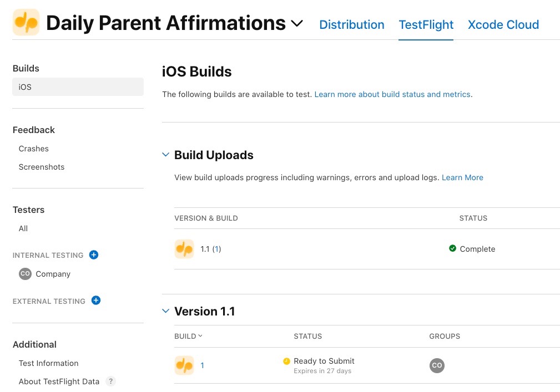Click Learn More about upload logs

coord(462,177)
